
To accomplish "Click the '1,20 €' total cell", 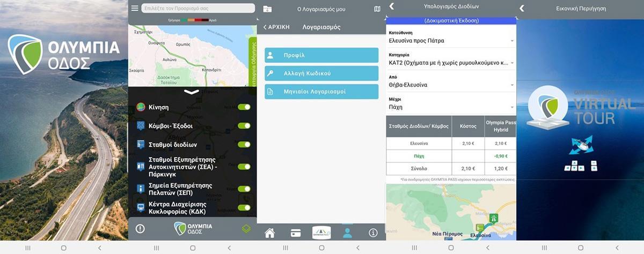I will [500, 169].
